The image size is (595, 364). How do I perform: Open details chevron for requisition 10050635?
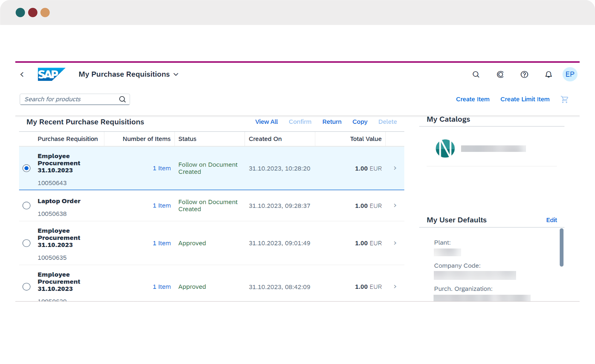click(x=395, y=243)
